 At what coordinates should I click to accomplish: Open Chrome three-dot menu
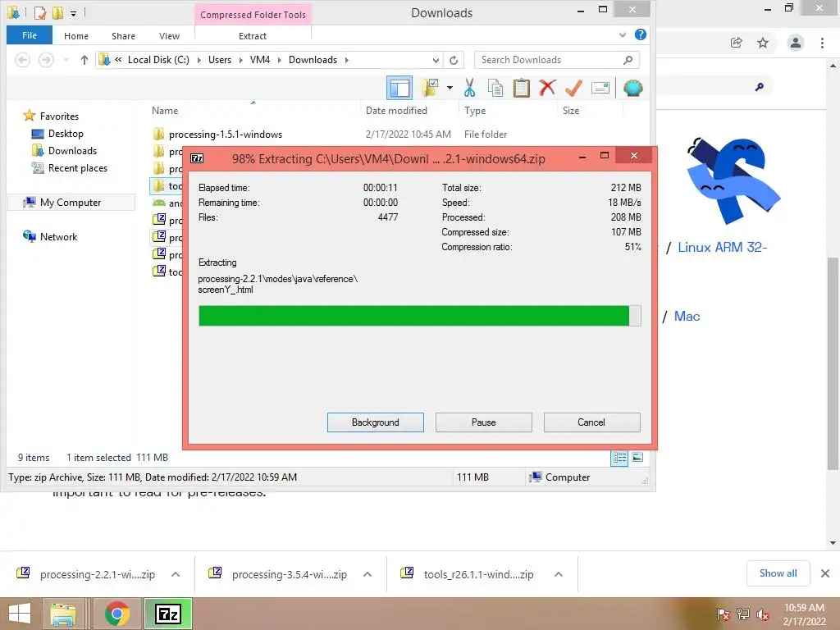click(822, 43)
